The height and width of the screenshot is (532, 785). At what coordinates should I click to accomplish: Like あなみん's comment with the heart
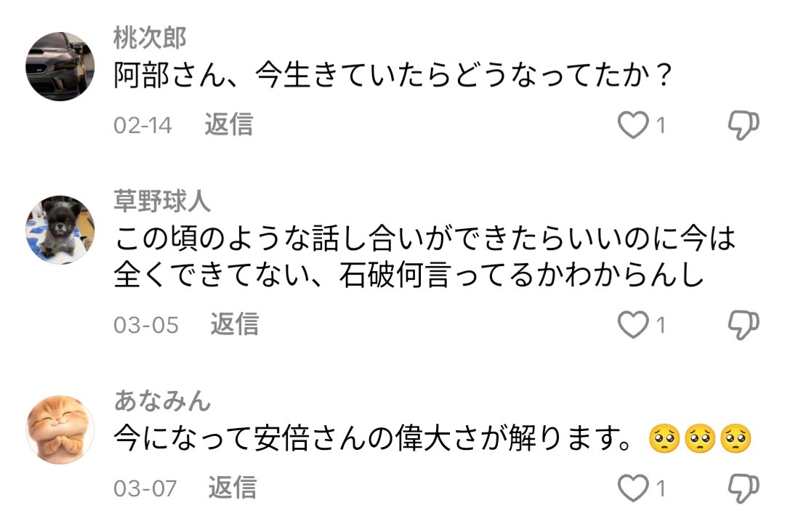632,488
